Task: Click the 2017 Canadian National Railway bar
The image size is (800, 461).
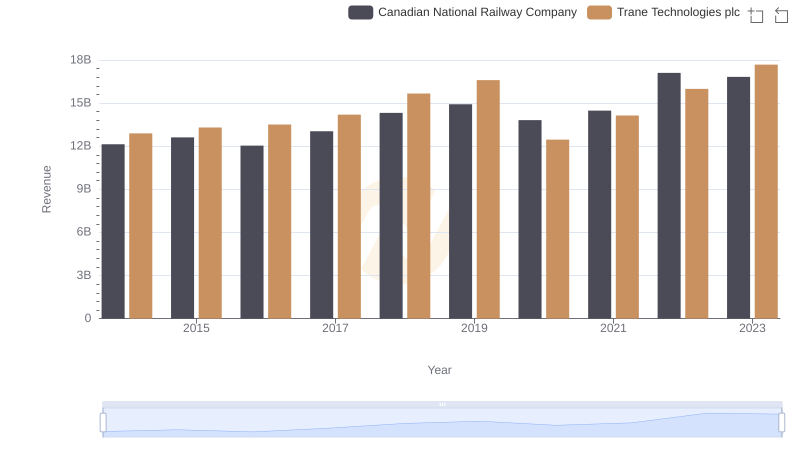Action: [x=321, y=225]
